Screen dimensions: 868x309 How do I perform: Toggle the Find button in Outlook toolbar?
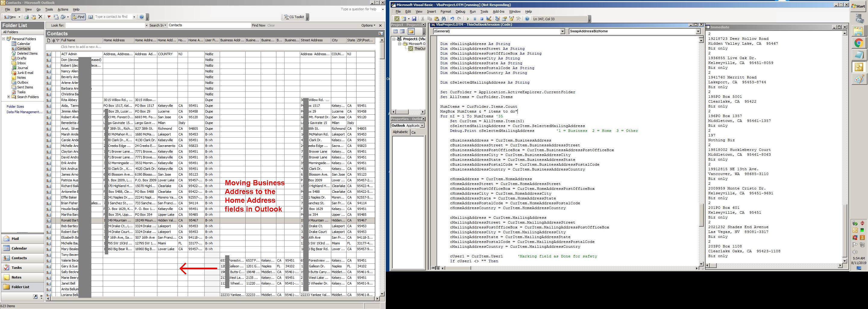78,17
